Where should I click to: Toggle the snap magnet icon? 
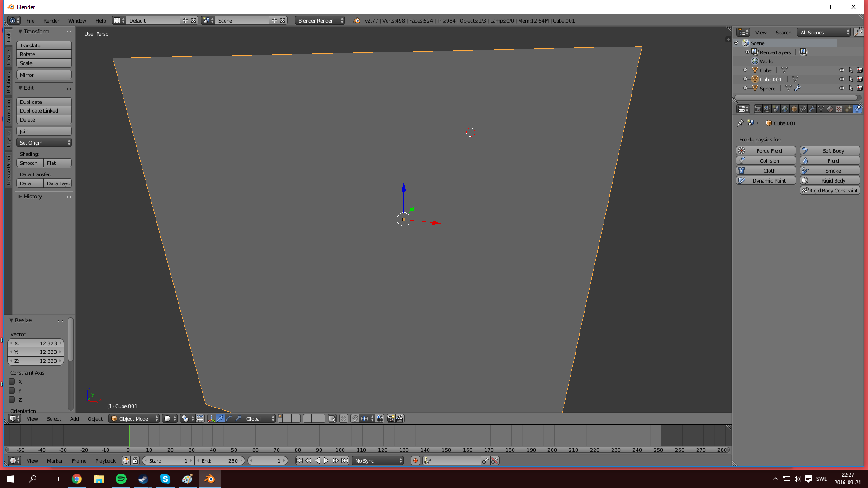point(355,419)
